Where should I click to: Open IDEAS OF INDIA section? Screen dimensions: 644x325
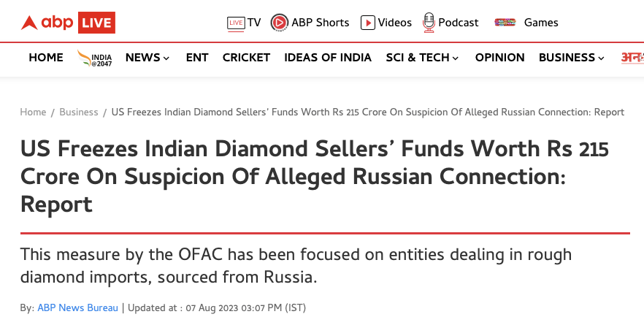click(x=328, y=58)
